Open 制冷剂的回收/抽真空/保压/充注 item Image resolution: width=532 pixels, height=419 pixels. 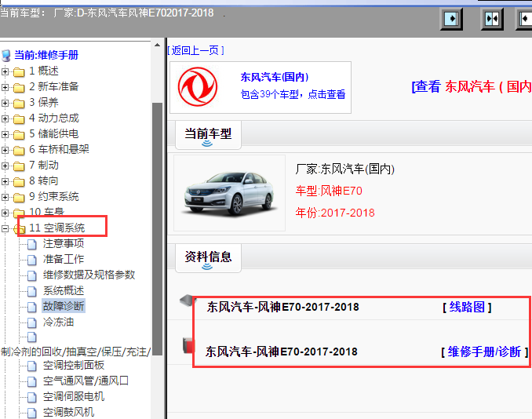75,352
